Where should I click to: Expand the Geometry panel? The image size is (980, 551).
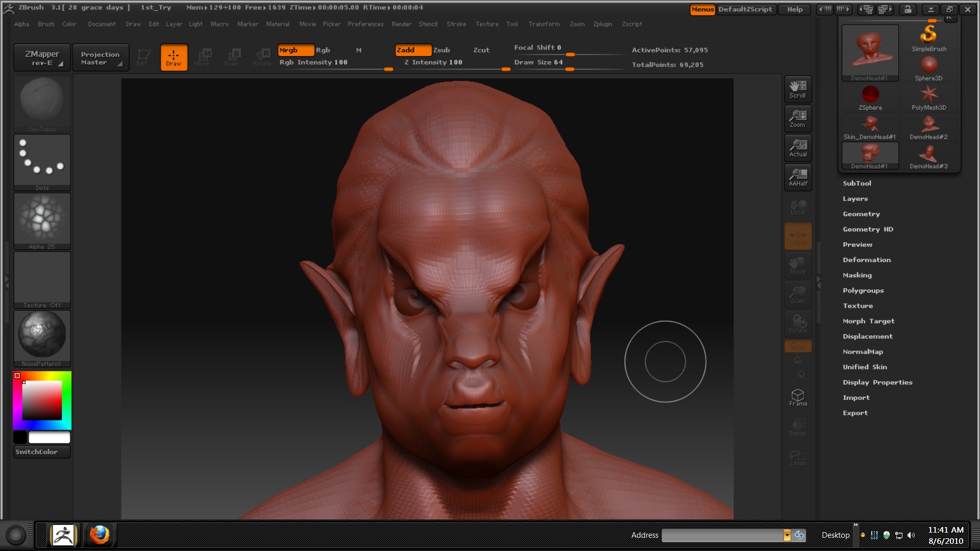coord(862,214)
